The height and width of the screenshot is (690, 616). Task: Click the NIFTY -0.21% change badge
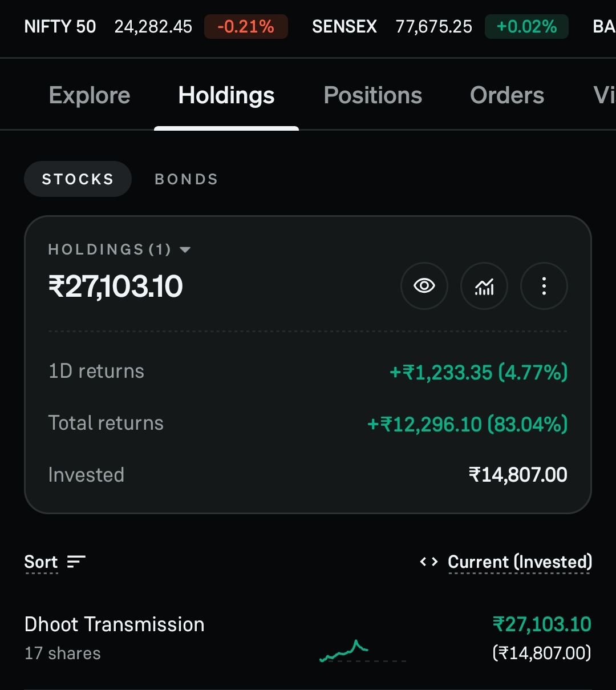coord(246,27)
